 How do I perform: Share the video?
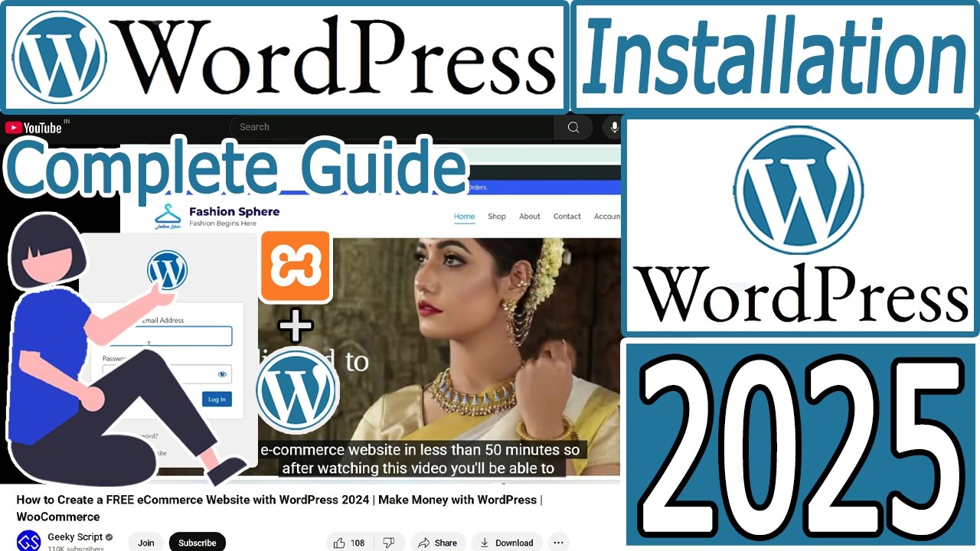point(438,543)
